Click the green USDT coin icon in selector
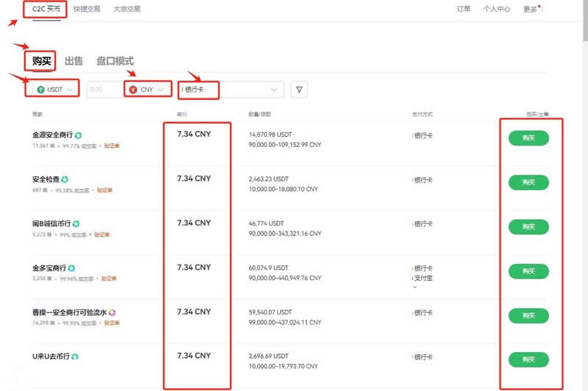 coord(40,90)
